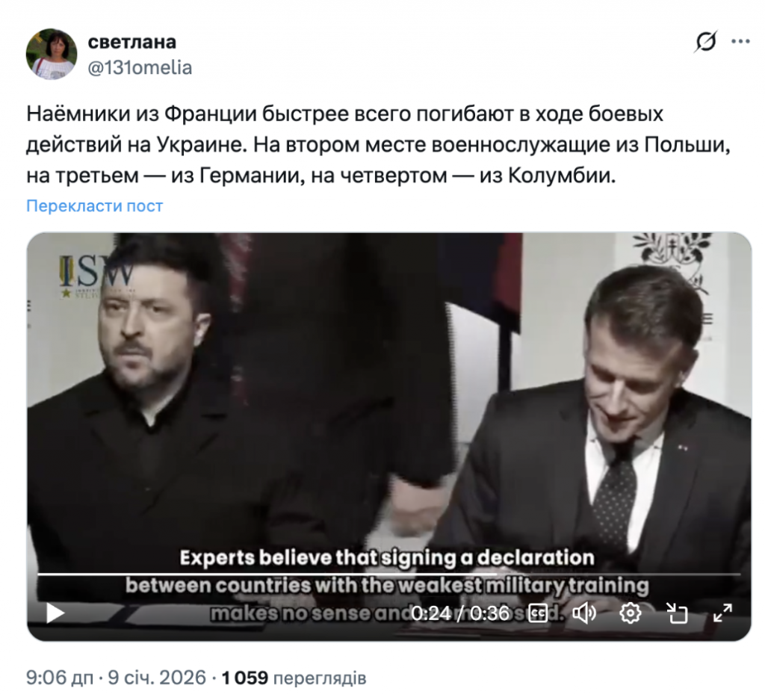Open the @131omelia handle link
The image size is (765, 700).
(140, 67)
